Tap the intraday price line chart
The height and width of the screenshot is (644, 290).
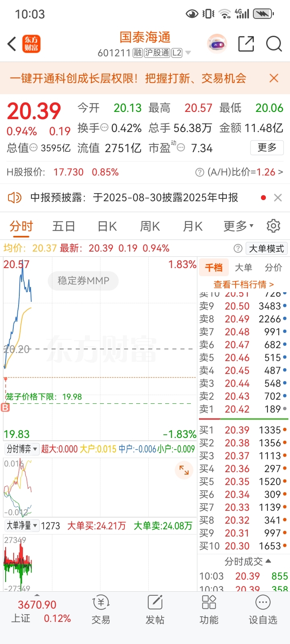pos(100,349)
